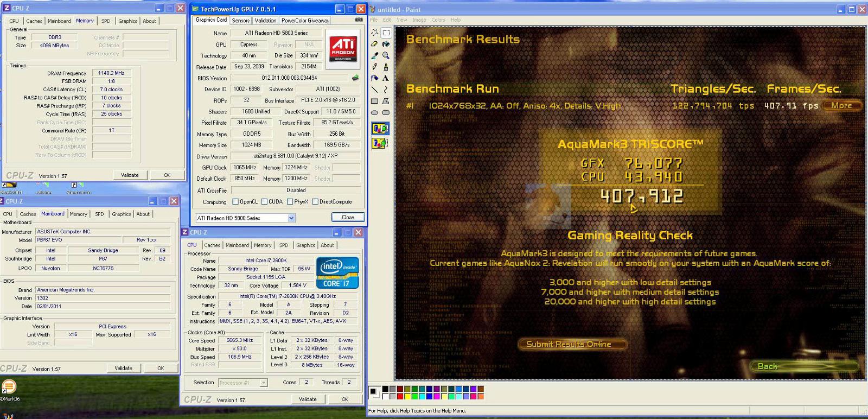Select the Curve tool in Paint
Screen dimensions: 868x419
[386, 90]
